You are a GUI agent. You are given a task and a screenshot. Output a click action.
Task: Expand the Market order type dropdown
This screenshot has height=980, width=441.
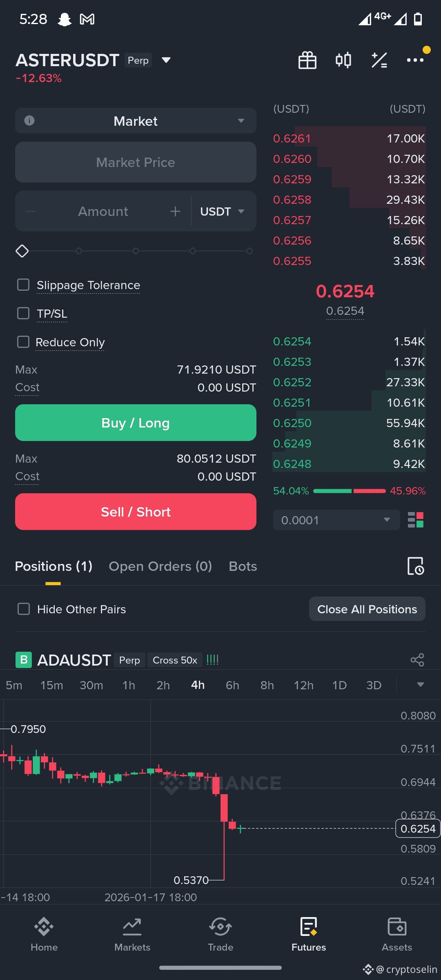tap(136, 121)
